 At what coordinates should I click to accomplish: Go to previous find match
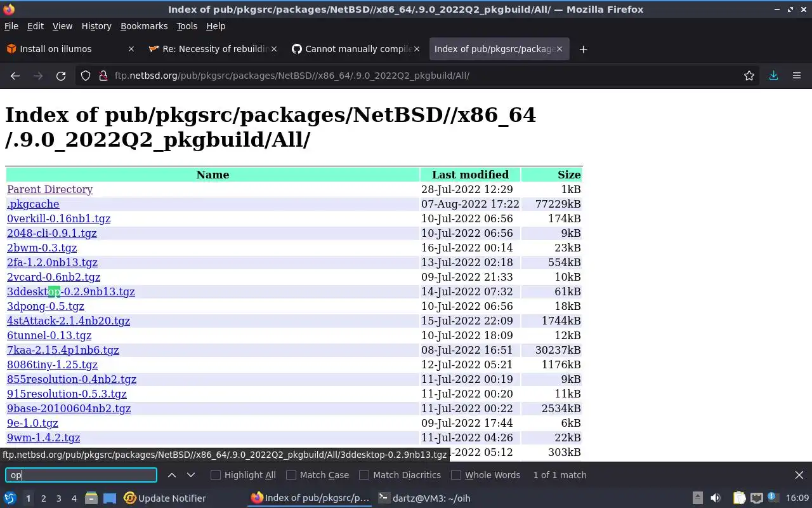[172, 475]
